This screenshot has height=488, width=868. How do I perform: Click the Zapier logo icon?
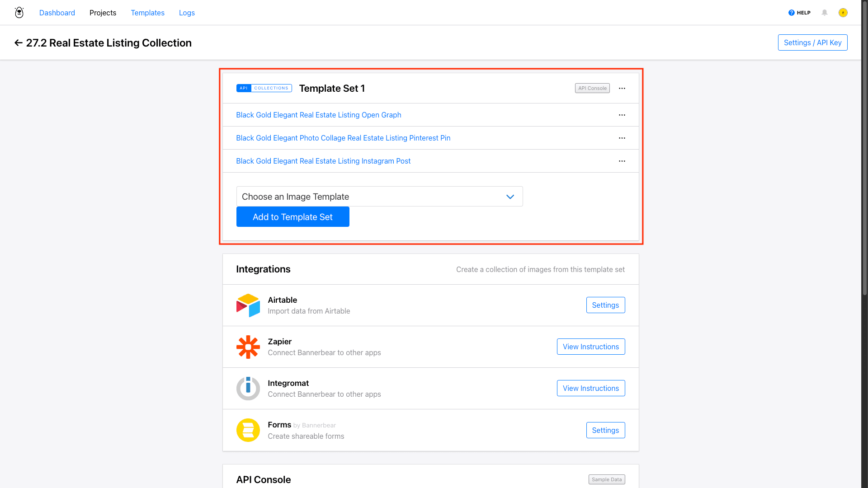point(248,347)
